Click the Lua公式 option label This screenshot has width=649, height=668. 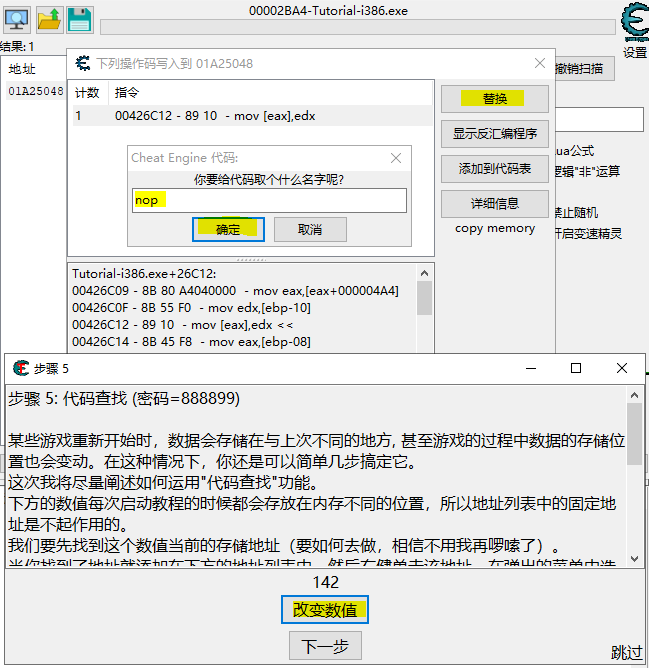point(574,151)
